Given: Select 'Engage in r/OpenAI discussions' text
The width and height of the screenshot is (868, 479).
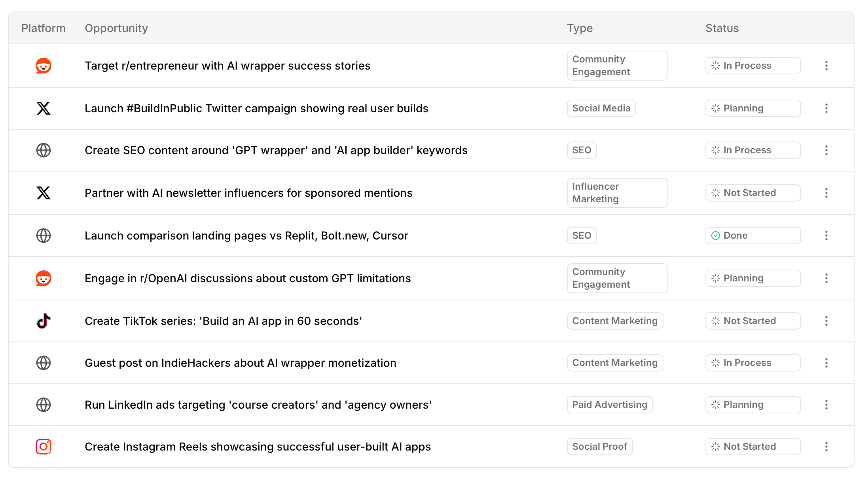Looking at the screenshot, I should pos(248,278).
